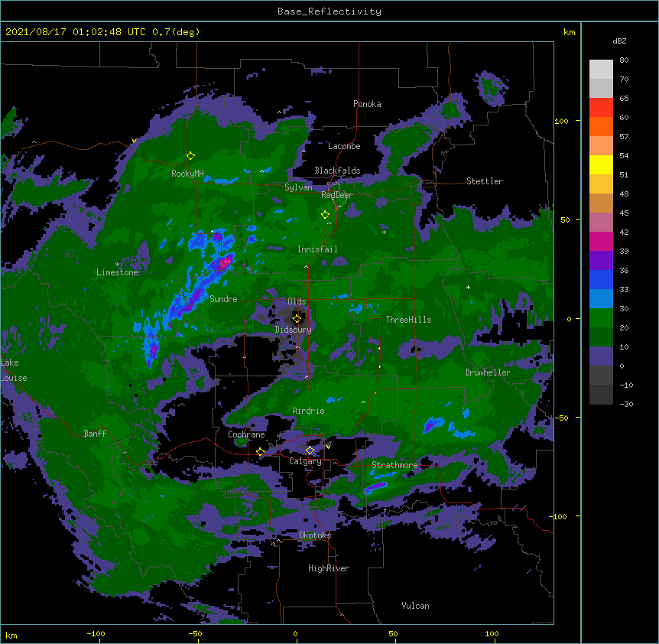This screenshot has height=644, width=659.
Task: Pick the brown 48-45 dBZ legend swatch
Action: point(601,203)
